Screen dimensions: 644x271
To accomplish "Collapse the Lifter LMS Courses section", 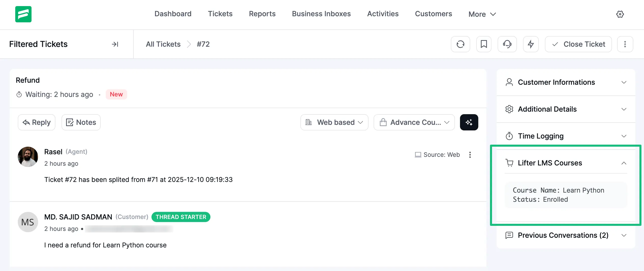I will pyautogui.click(x=624, y=163).
